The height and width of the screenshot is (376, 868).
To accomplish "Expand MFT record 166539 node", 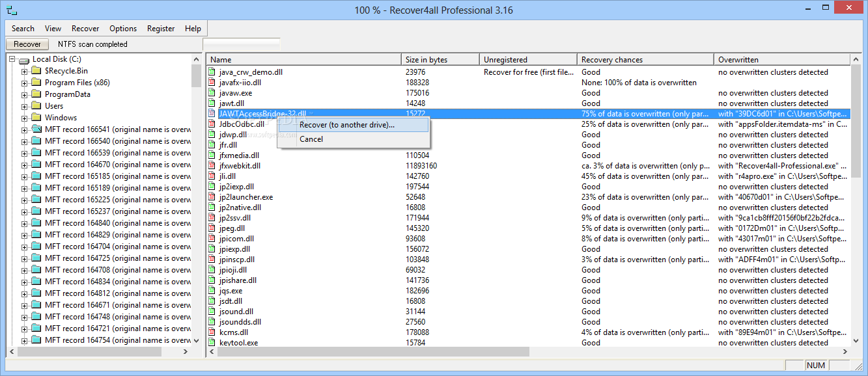I will [24, 153].
